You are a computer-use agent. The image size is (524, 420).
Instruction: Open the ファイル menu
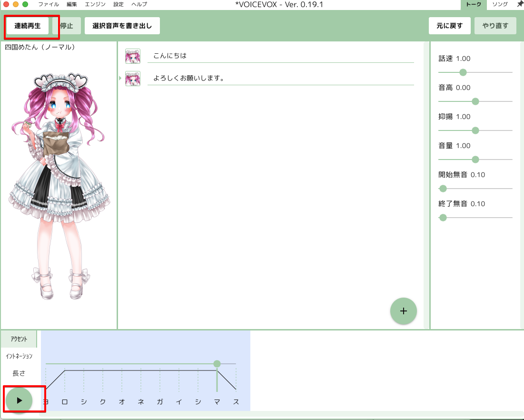click(x=49, y=4)
